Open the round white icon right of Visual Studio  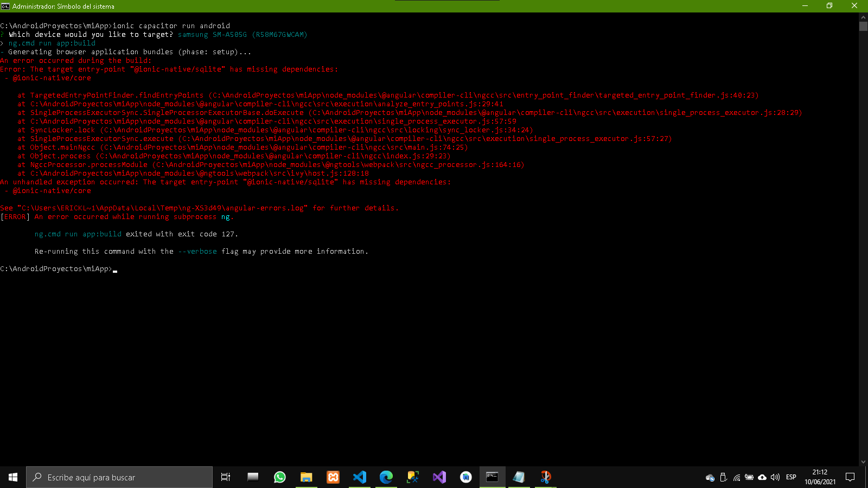click(x=466, y=477)
